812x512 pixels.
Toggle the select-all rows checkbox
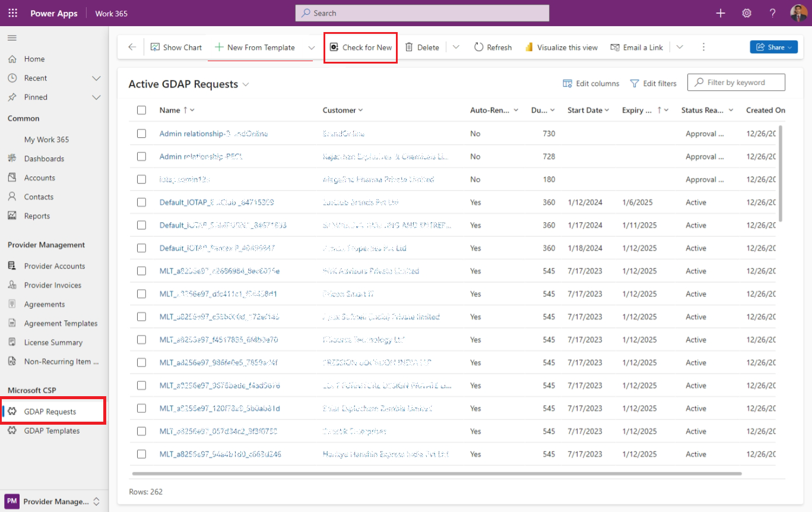(x=141, y=110)
